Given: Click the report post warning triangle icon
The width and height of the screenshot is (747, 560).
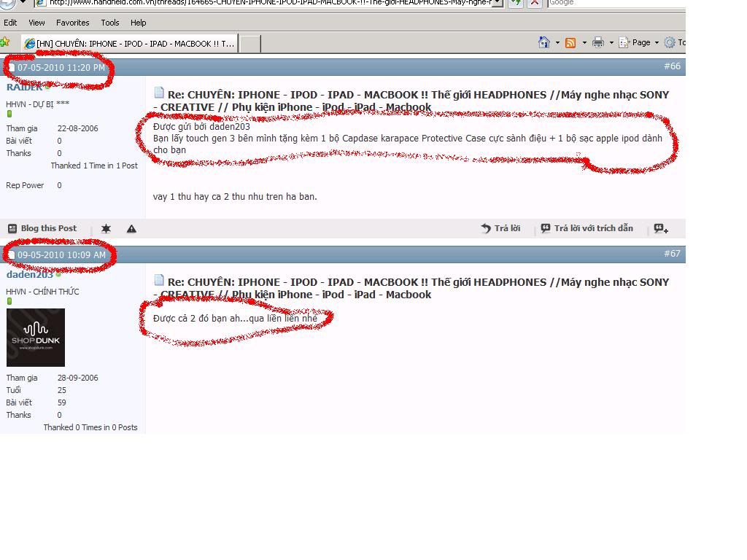Looking at the screenshot, I should [x=131, y=229].
